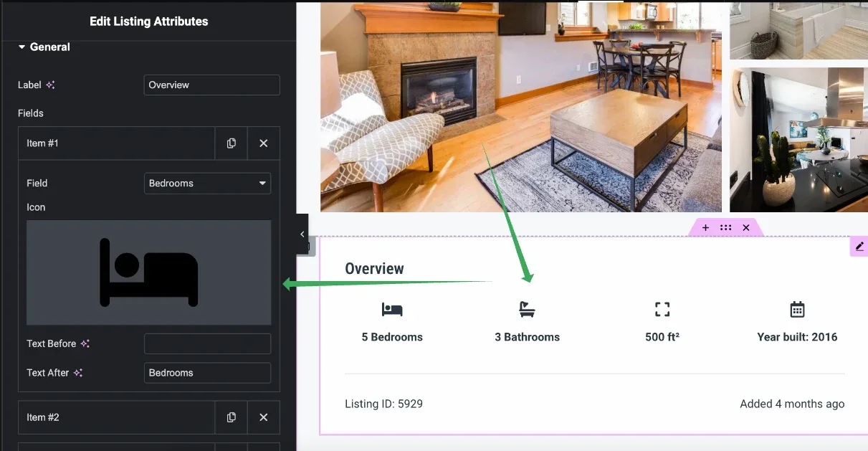Click the bed icon above 5 Bedrooms
This screenshot has width=868, height=451.
pyautogui.click(x=392, y=310)
